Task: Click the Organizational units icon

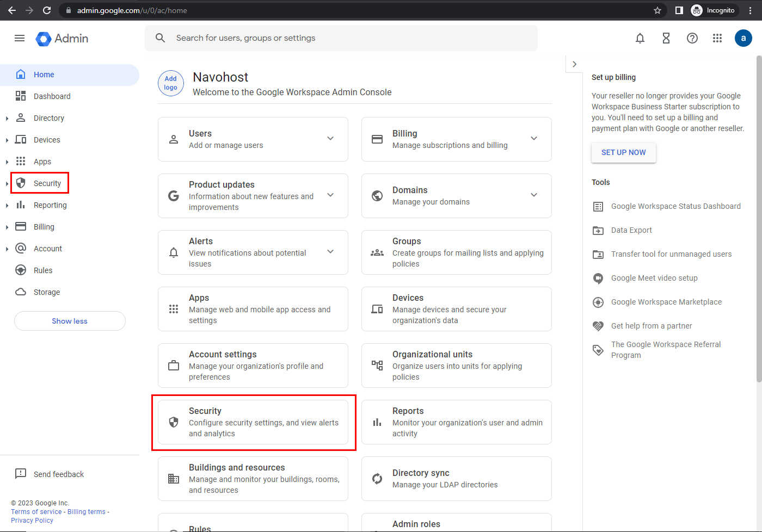Action: pyautogui.click(x=377, y=366)
